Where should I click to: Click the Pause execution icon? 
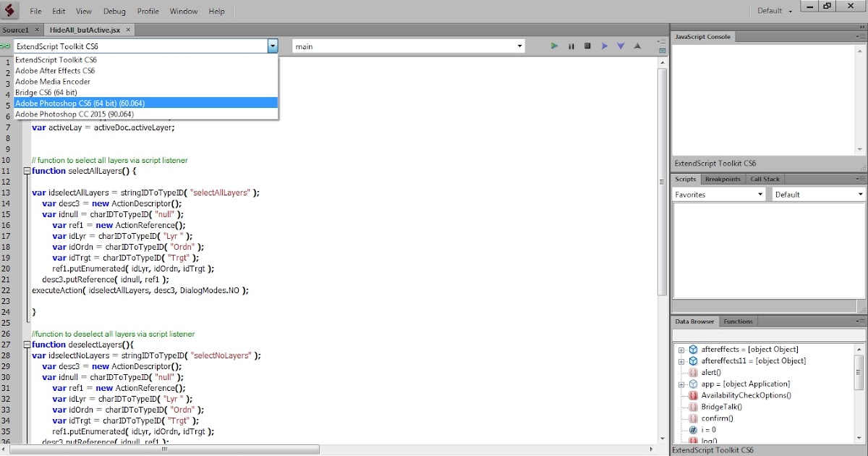click(x=571, y=46)
